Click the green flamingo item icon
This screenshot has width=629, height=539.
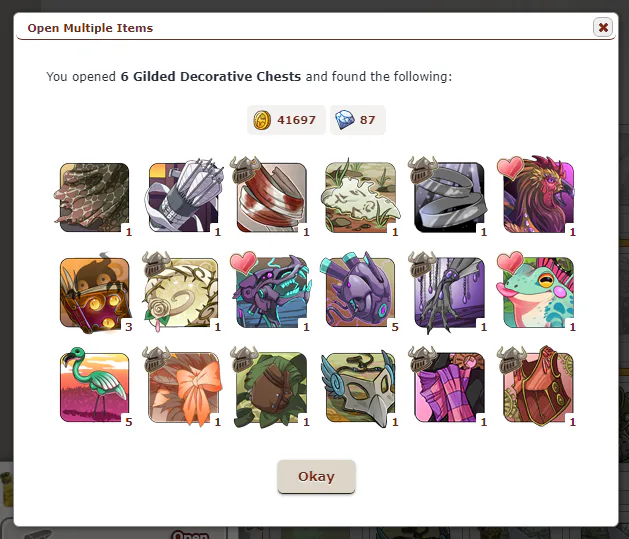[94, 387]
